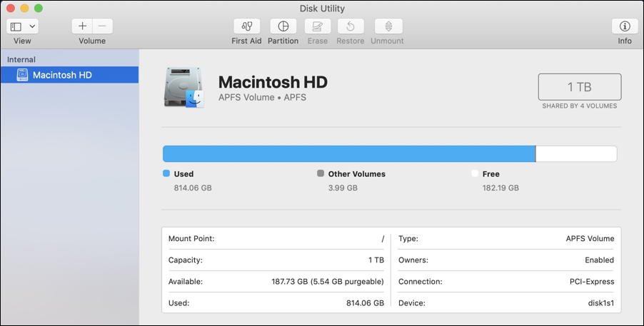Viewport: 644px width, 326px height.
Task: Click the Owners 'Enabled' value
Action: (x=599, y=260)
